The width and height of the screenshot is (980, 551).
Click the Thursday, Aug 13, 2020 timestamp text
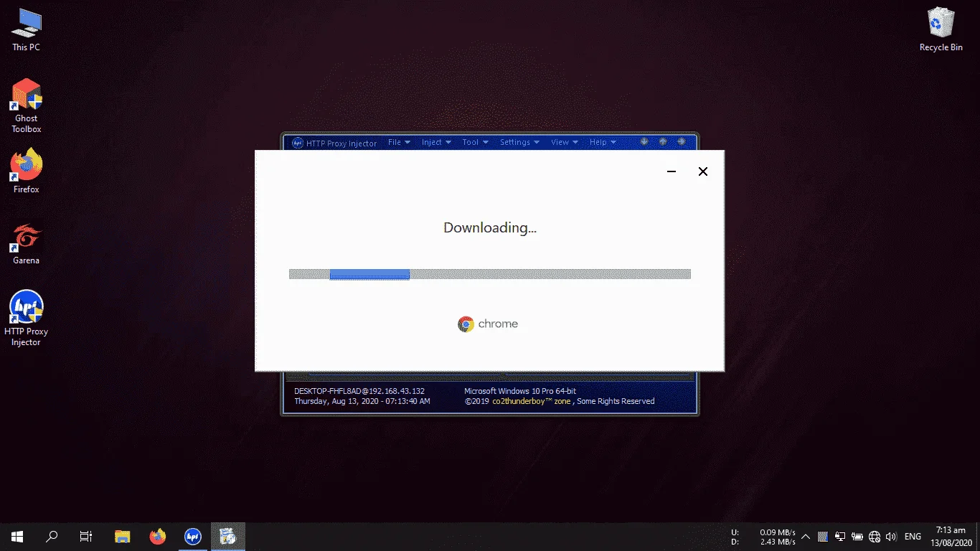pos(362,401)
